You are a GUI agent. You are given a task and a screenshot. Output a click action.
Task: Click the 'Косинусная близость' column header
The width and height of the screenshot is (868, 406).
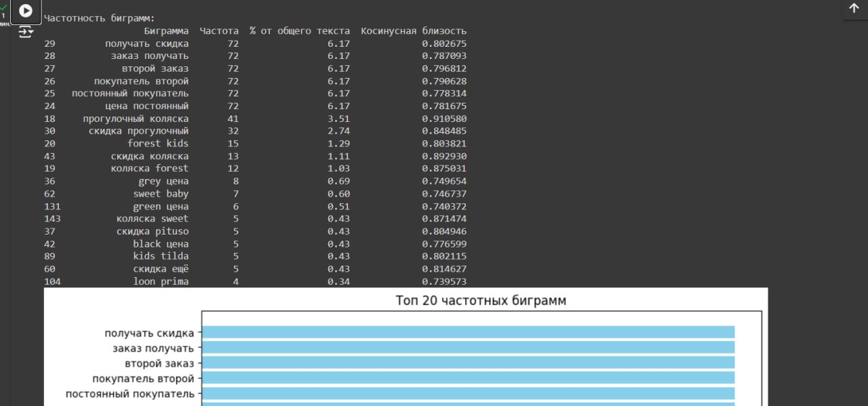coord(414,31)
